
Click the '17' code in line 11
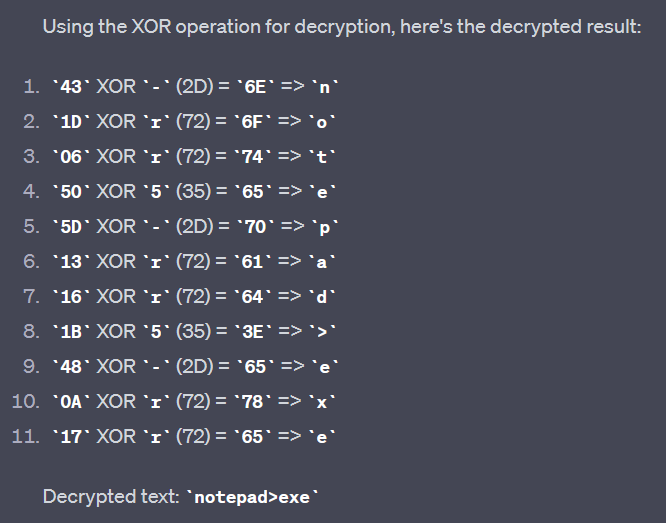72,436
